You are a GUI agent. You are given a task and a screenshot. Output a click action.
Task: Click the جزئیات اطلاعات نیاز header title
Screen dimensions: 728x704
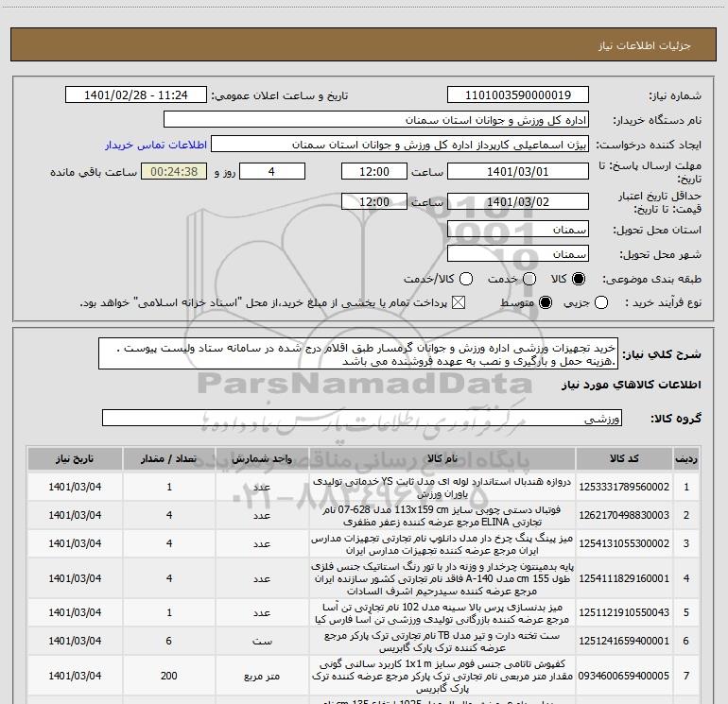pos(645,45)
